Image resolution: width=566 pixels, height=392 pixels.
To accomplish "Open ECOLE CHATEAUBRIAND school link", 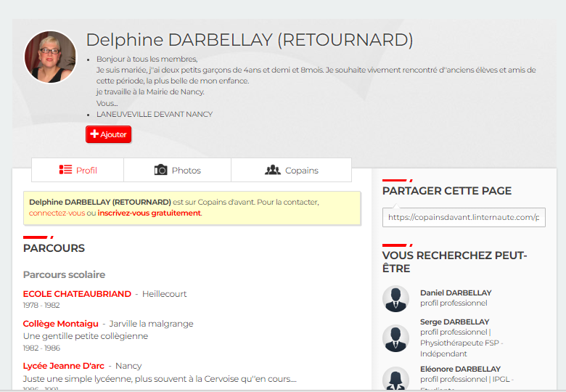I will [x=77, y=294].
